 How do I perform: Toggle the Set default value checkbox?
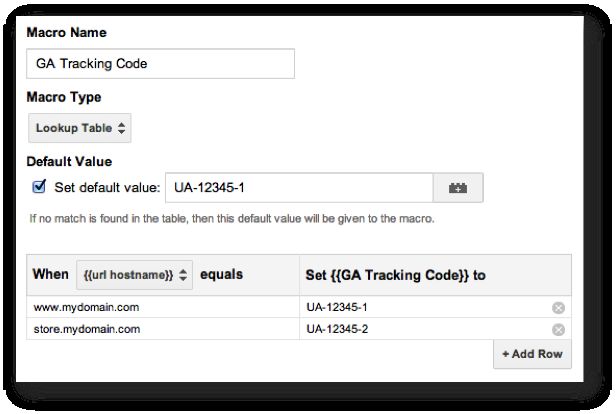(39, 187)
